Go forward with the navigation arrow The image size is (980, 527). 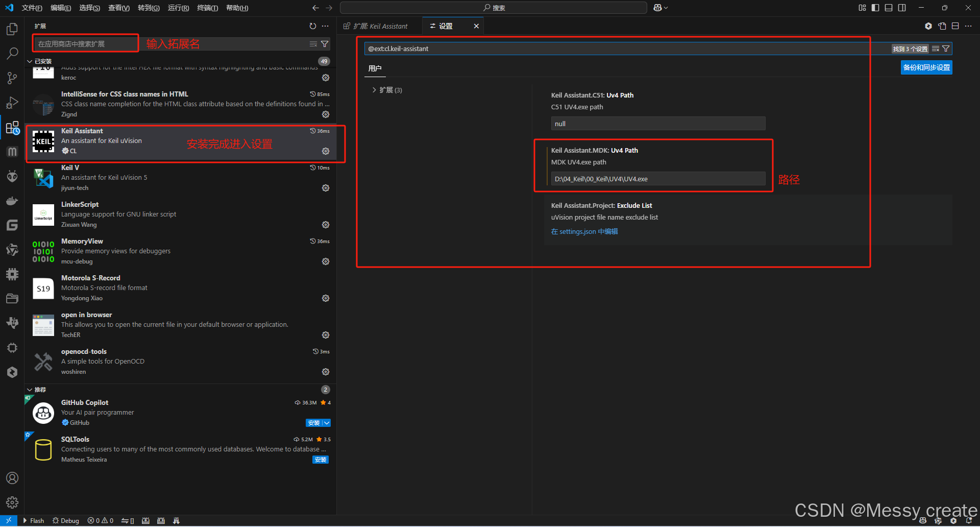(x=329, y=8)
